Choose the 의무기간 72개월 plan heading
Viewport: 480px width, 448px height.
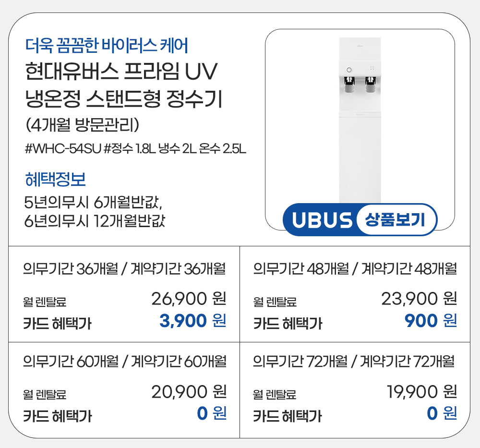[x=354, y=360]
